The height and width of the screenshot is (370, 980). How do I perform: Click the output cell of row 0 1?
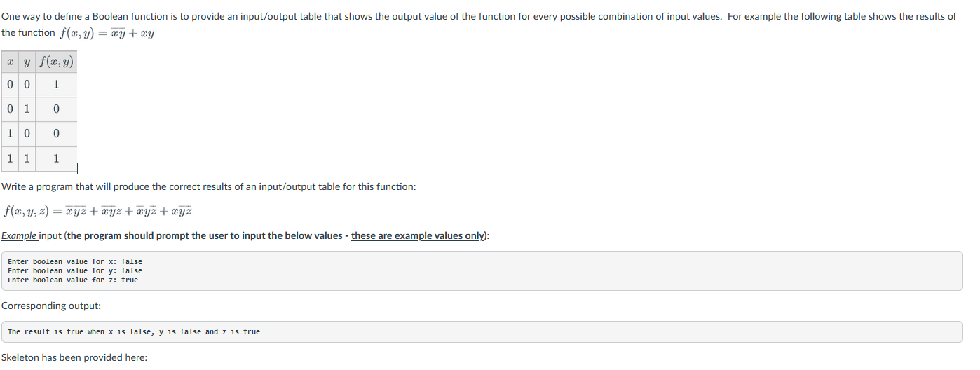click(x=56, y=109)
